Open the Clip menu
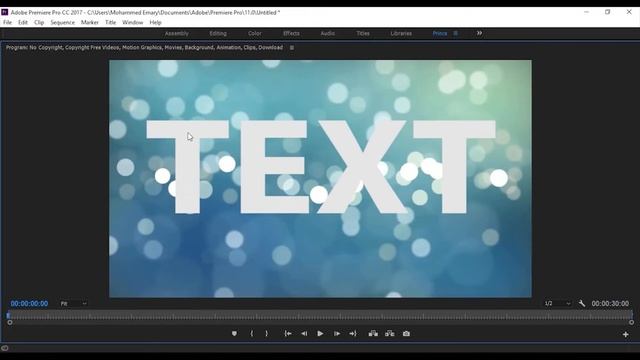The width and height of the screenshot is (640, 360). point(39,22)
